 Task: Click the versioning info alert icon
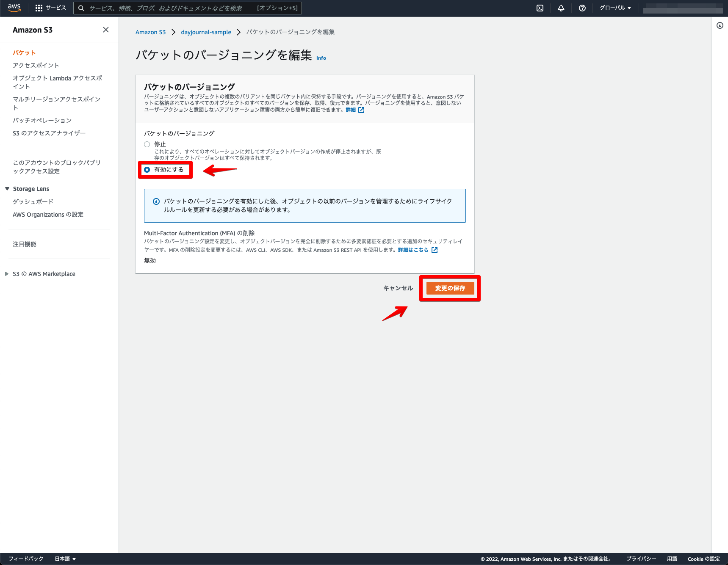(x=156, y=201)
